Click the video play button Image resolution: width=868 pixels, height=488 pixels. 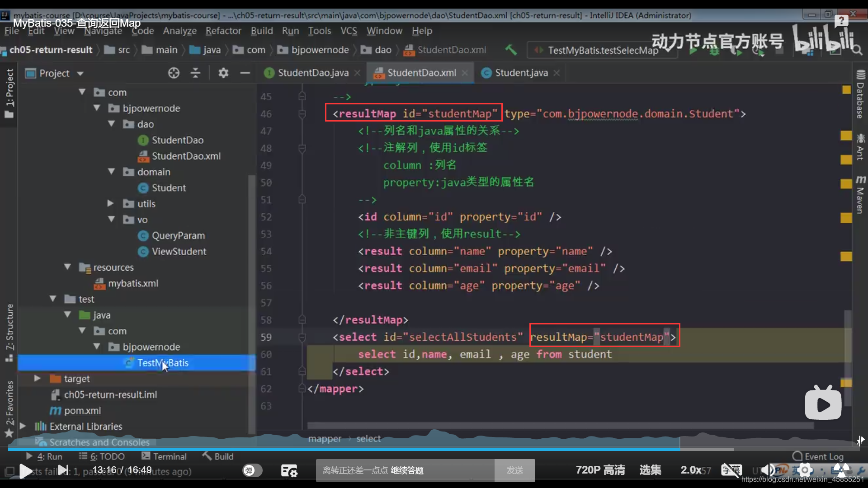[x=26, y=471]
